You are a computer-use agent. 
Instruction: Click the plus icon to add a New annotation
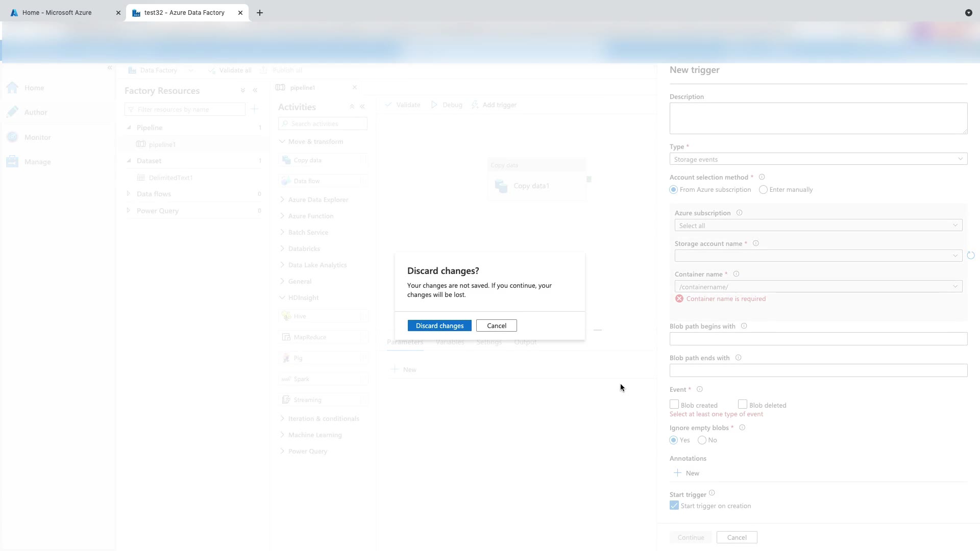coord(677,473)
